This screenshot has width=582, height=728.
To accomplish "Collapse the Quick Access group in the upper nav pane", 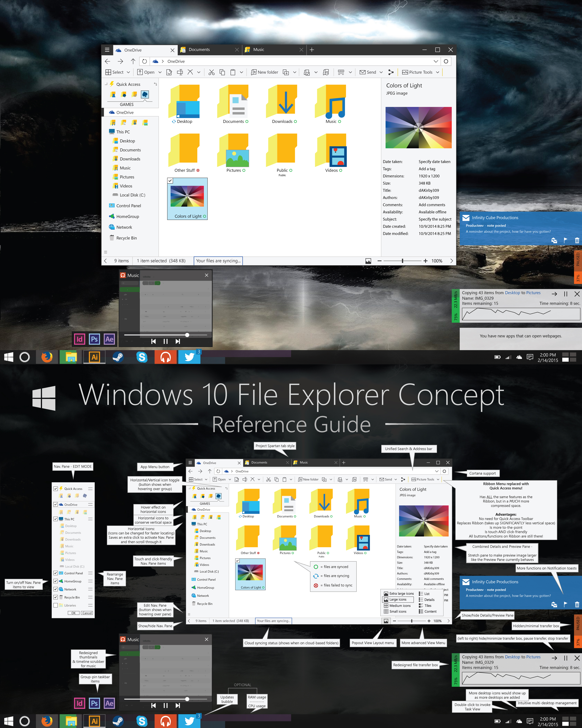I will (x=106, y=84).
